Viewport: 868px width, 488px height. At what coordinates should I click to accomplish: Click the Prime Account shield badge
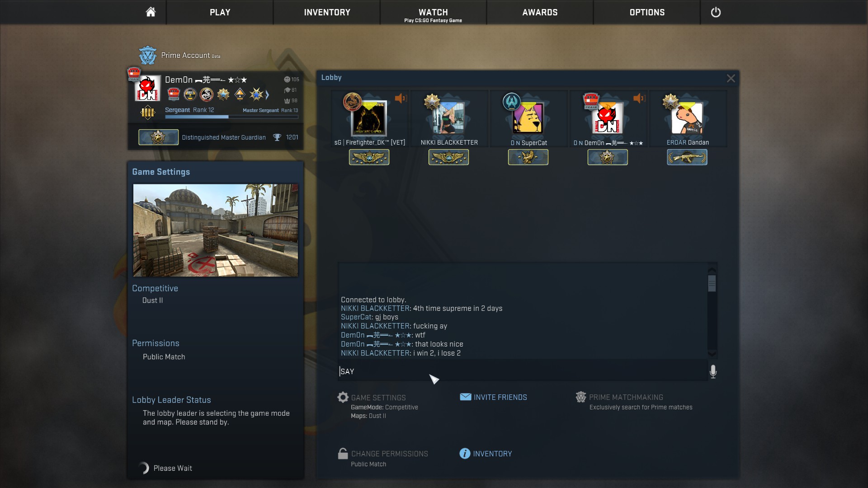(147, 56)
